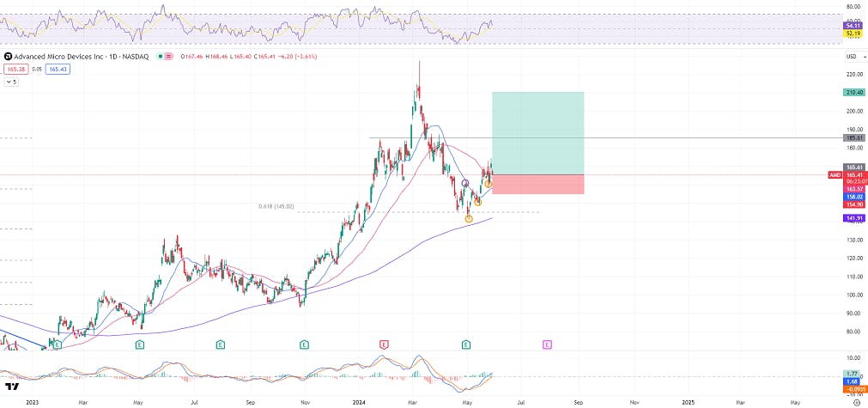
Task: Open the green earnings marker near May 2024
Action: click(x=466, y=345)
